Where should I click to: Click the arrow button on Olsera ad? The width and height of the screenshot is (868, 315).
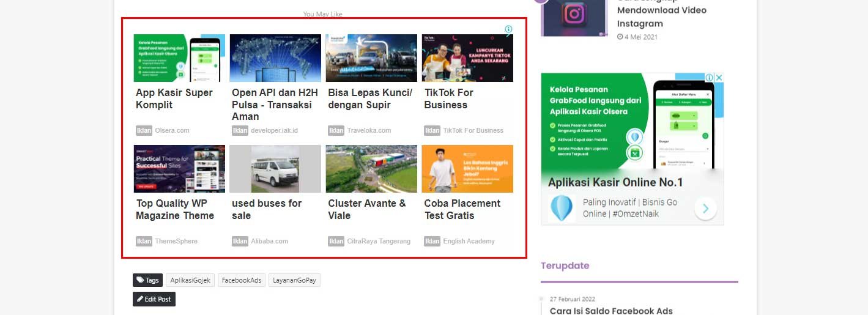point(705,209)
